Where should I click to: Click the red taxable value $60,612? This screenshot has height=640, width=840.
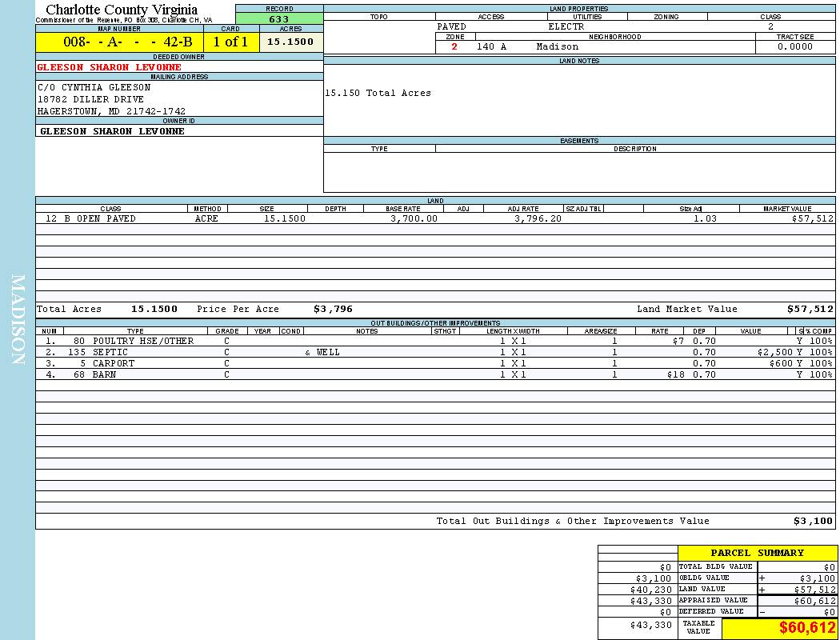pos(807,628)
